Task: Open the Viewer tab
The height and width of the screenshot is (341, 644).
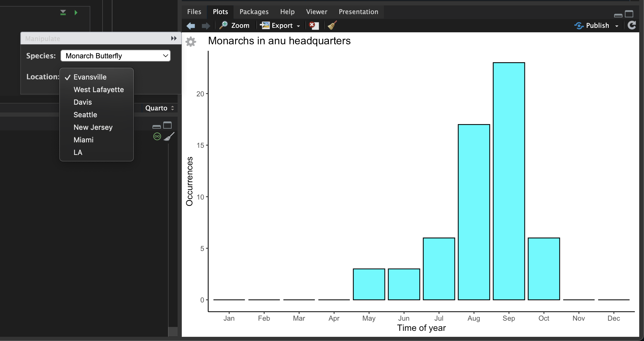Action: pos(317,12)
